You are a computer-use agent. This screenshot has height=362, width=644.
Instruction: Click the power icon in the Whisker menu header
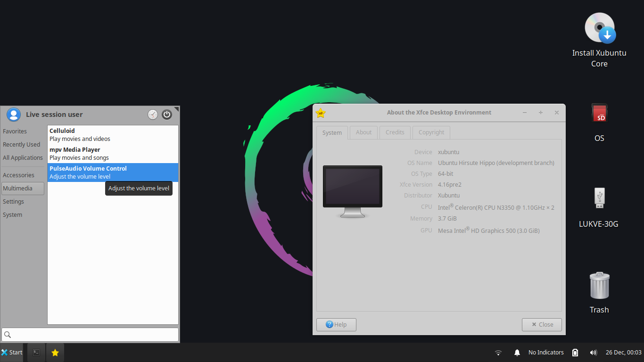tap(167, 115)
